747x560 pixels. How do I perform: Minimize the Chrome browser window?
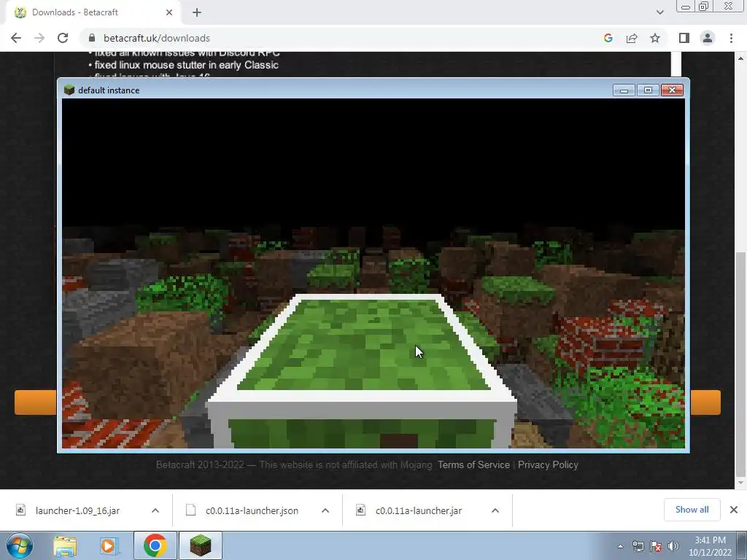tap(686, 6)
